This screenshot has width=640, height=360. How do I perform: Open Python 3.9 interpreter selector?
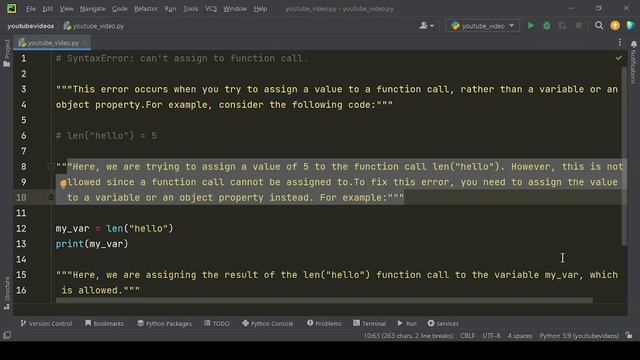point(579,336)
